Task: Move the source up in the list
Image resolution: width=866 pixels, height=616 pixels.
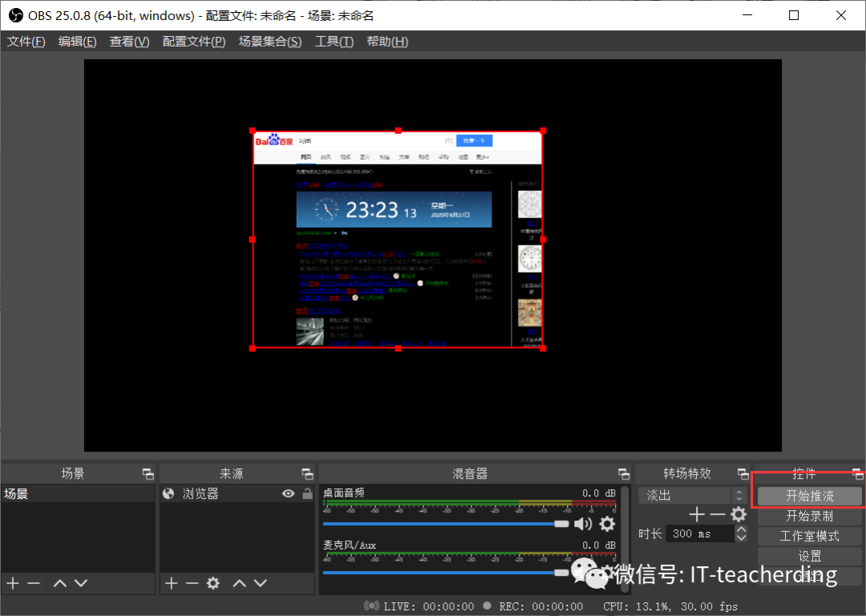Action: click(240, 583)
